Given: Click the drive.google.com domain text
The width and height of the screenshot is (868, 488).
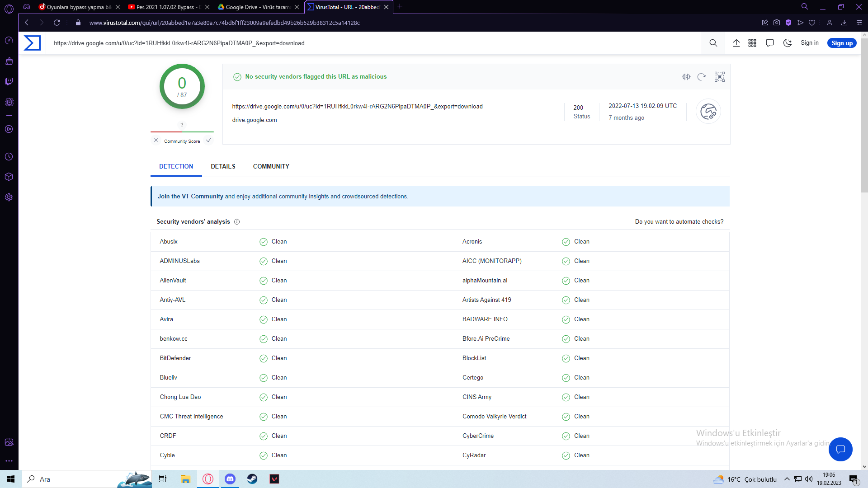Looking at the screenshot, I should tap(255, 120).
